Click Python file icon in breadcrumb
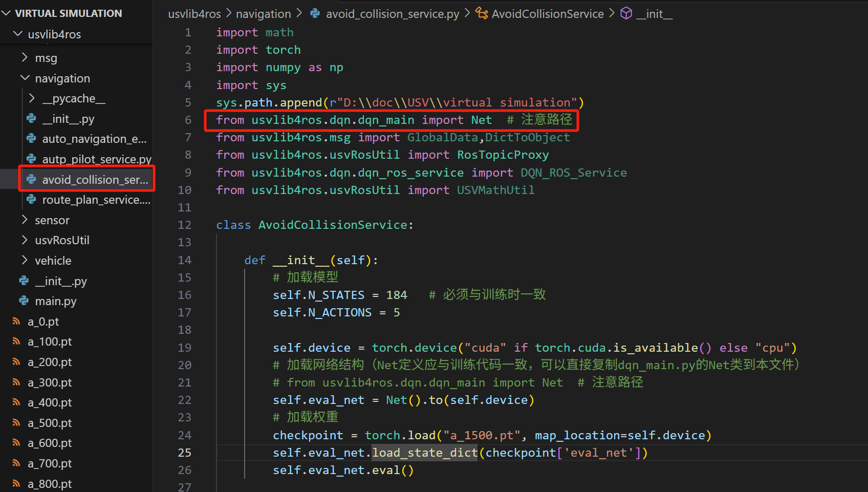868x492 pixels. pyautogui.click(x=315, y=14)
